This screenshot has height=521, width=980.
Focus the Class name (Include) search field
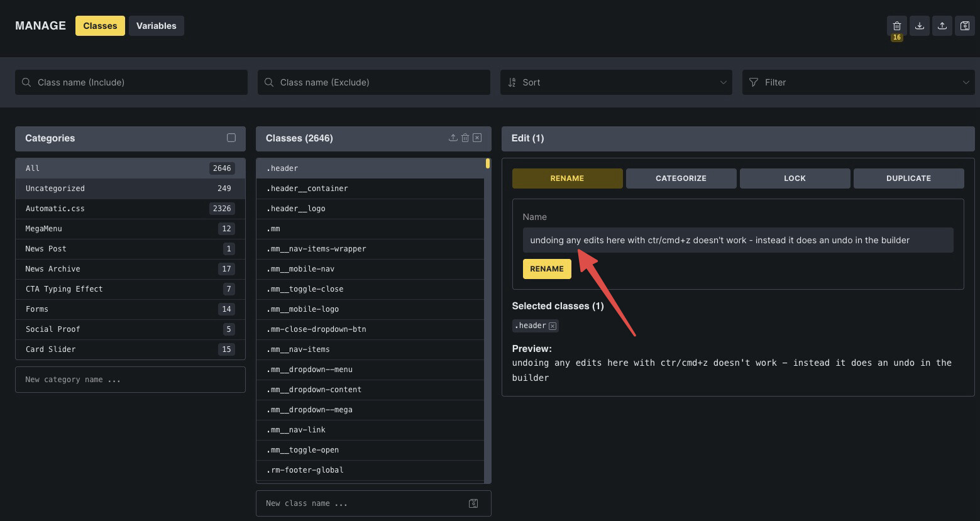(x=131, y=82)
